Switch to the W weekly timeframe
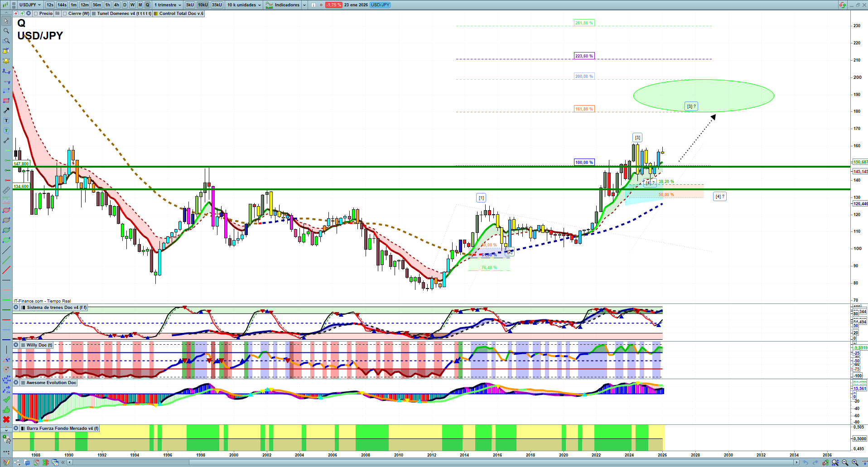Image resolution: width=868 pixels, height=467 pixels. pyautogui.click(x=133, y=5)
